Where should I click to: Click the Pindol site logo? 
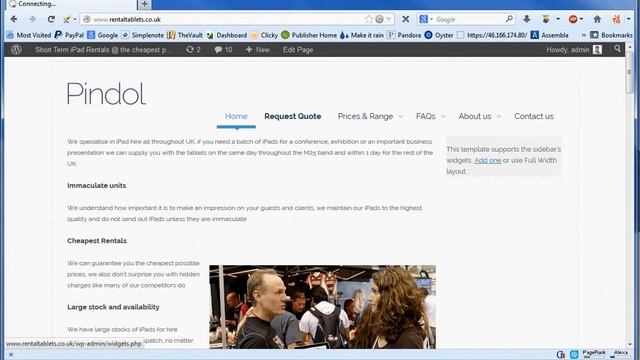[107, 94]
